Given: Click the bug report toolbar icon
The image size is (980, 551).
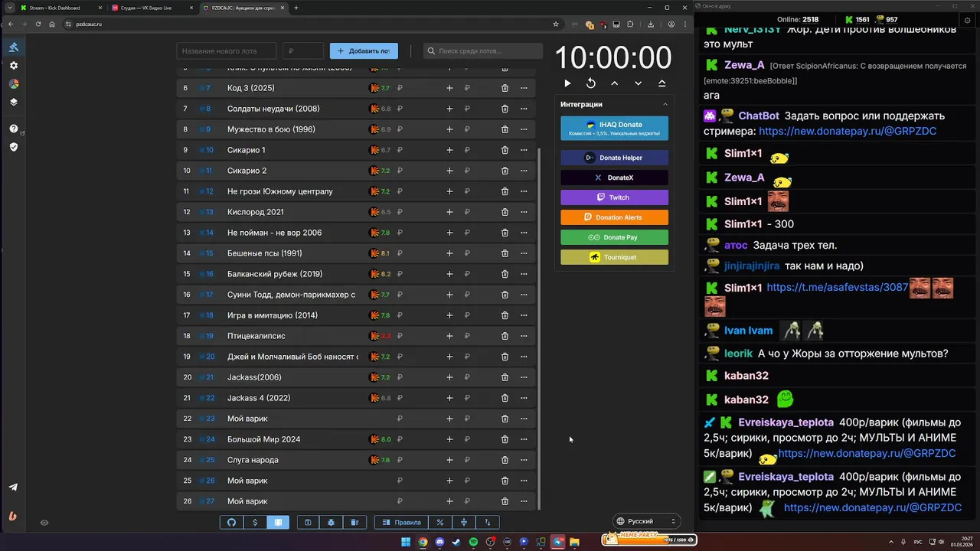Looking at the screenshot, I should tap(331, 523).
